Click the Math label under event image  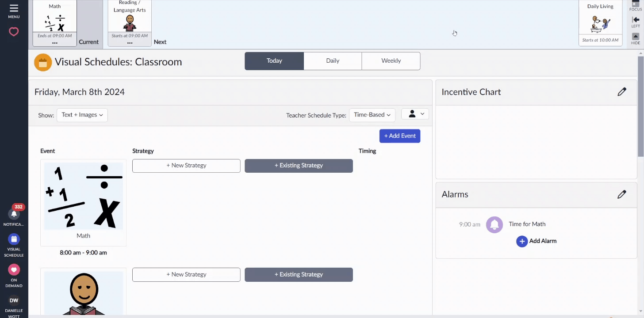[x=83, y=236]
